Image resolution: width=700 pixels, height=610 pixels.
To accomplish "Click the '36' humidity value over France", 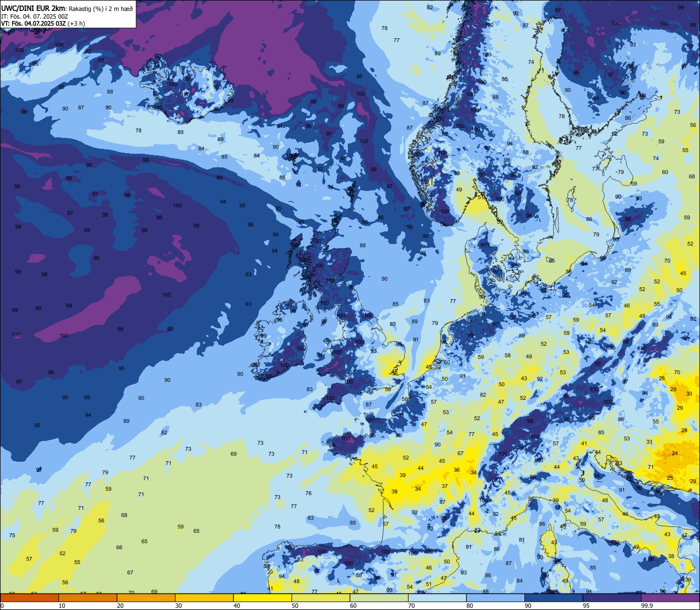I will pyautogui.click(x=457, y=470).
